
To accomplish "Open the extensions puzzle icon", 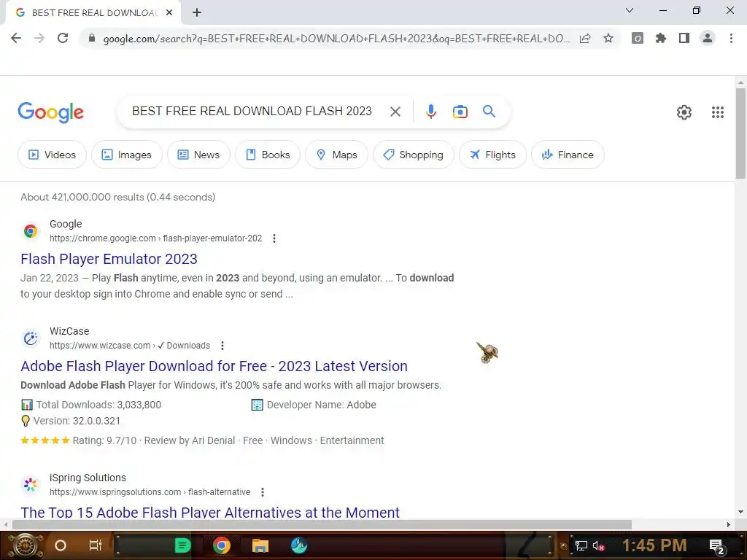I will [660, 38].
